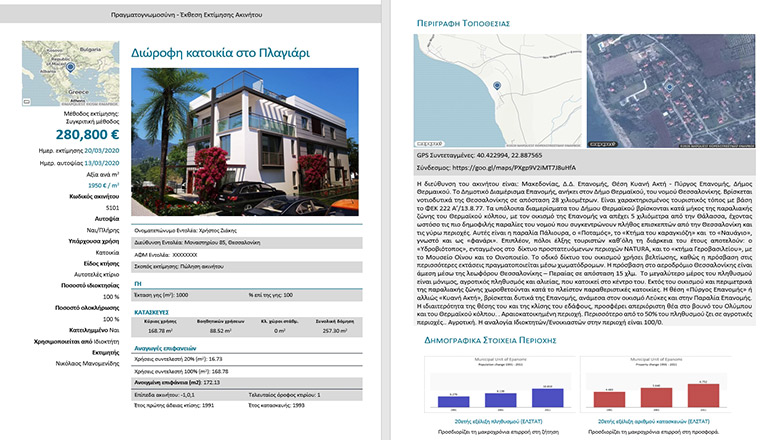Click the tallest red bar in the property chart

pyautogui.click(x=703, y=395)
